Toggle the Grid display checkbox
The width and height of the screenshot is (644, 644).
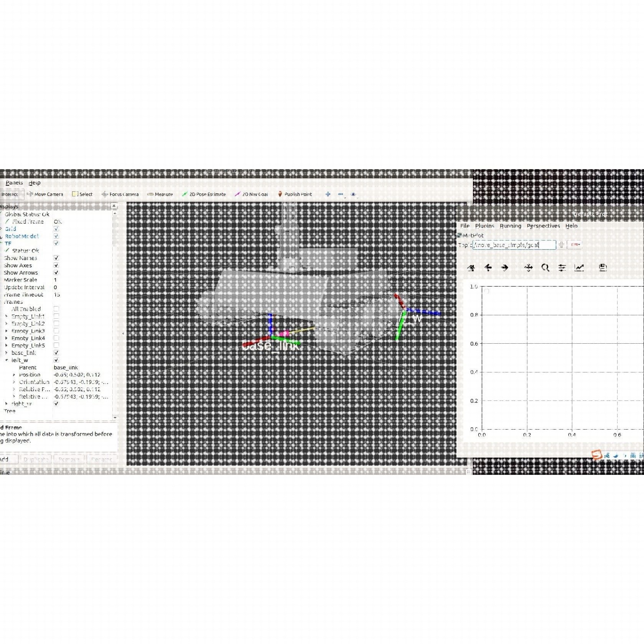point(56,229)
